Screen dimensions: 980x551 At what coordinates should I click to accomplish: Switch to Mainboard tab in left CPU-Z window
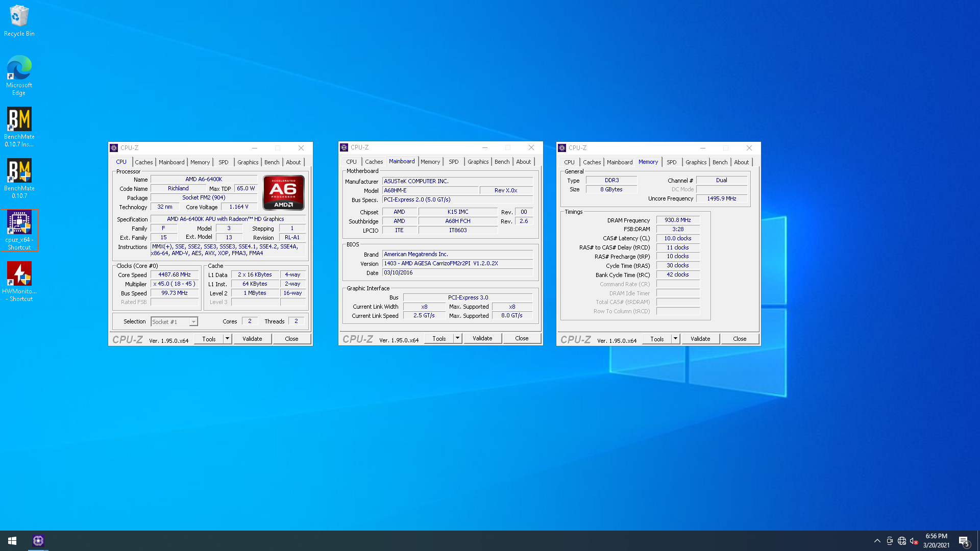[x=171, y=162]
